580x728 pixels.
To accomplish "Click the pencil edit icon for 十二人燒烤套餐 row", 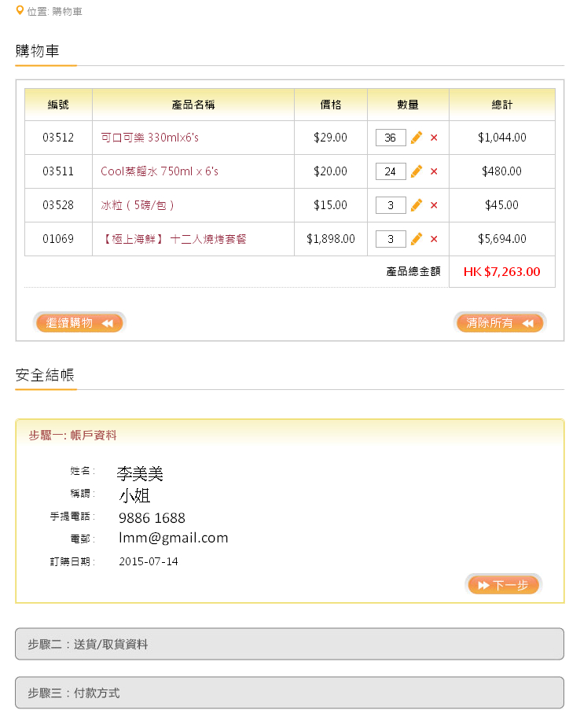I will click(x=417, y=239).
